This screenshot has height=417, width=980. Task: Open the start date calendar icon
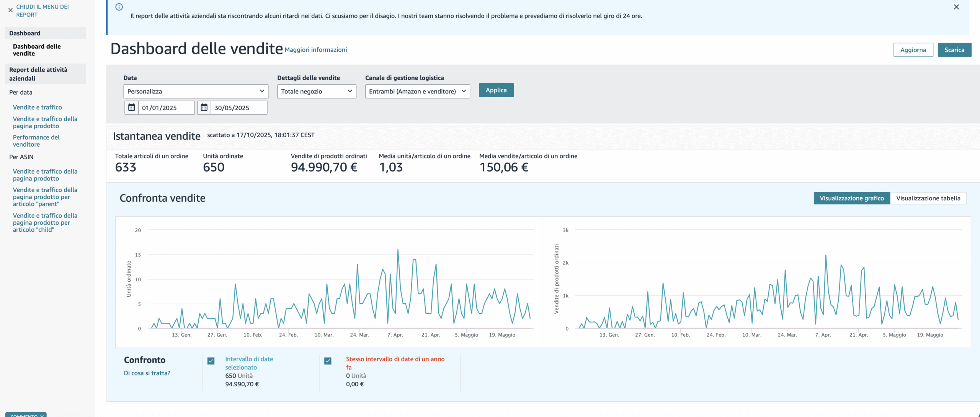(x=131, y=108)
